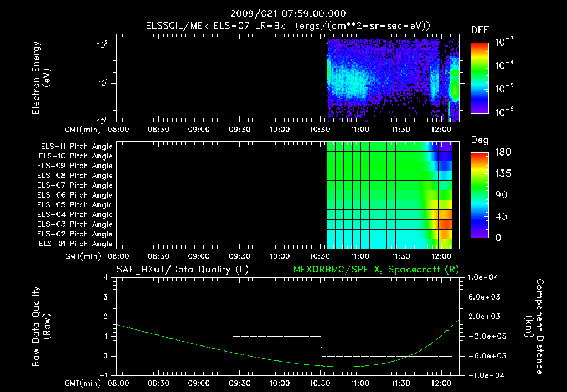Click the 10^-3 value on DEF scale
567x392 pixels.
pos(504,42)
